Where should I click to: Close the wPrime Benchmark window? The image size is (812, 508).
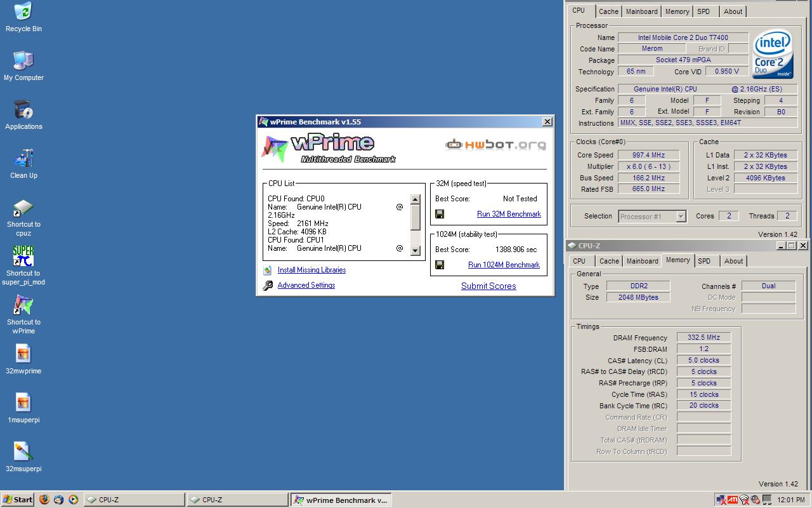(547, 122)
